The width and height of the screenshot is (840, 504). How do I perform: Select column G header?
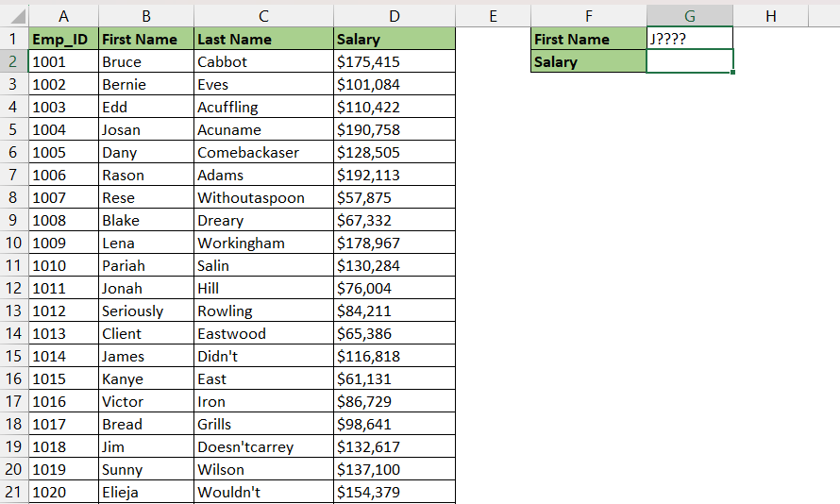coord(690,17)
